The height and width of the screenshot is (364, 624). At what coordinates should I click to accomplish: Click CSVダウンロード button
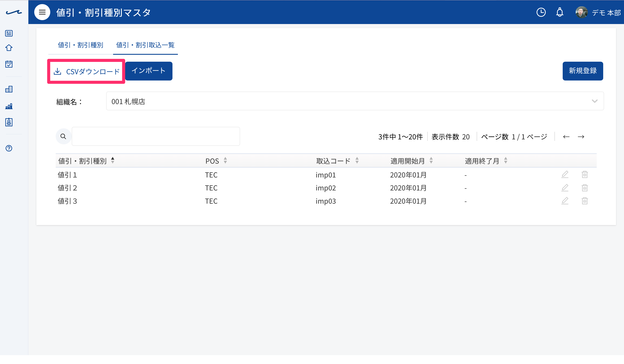pos(86,71)
